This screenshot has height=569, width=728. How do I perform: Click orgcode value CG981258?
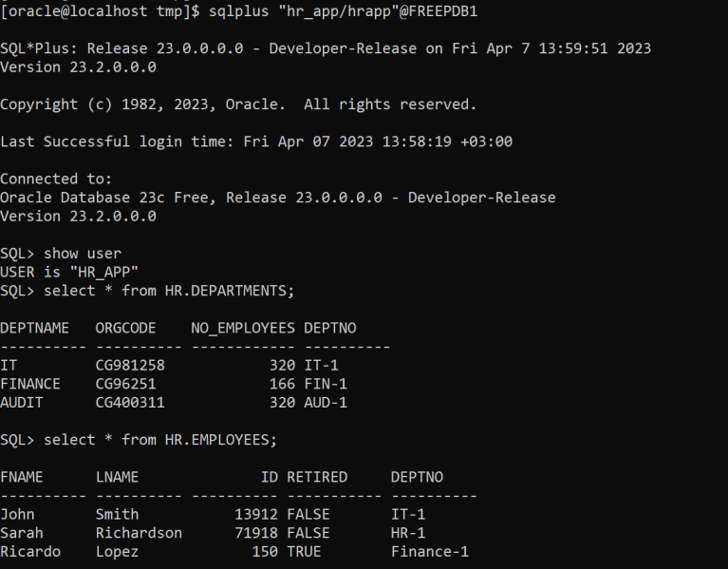(130, 365)
